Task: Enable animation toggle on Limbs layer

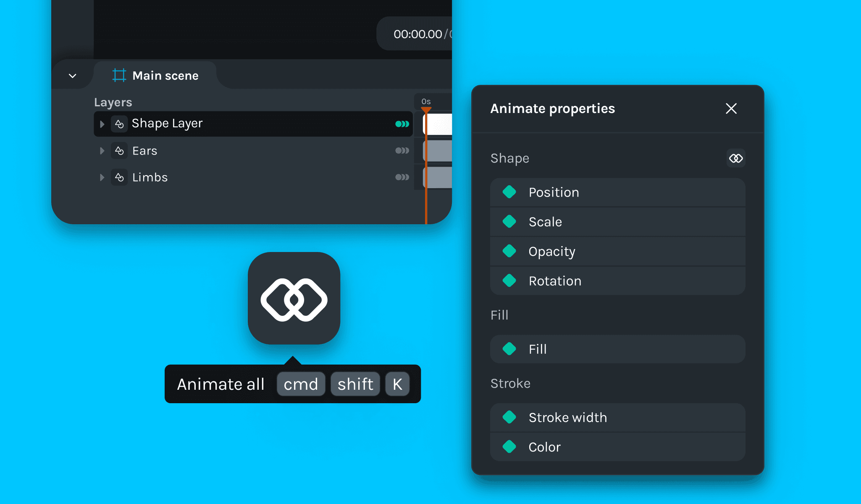Action: coord(402,177)
